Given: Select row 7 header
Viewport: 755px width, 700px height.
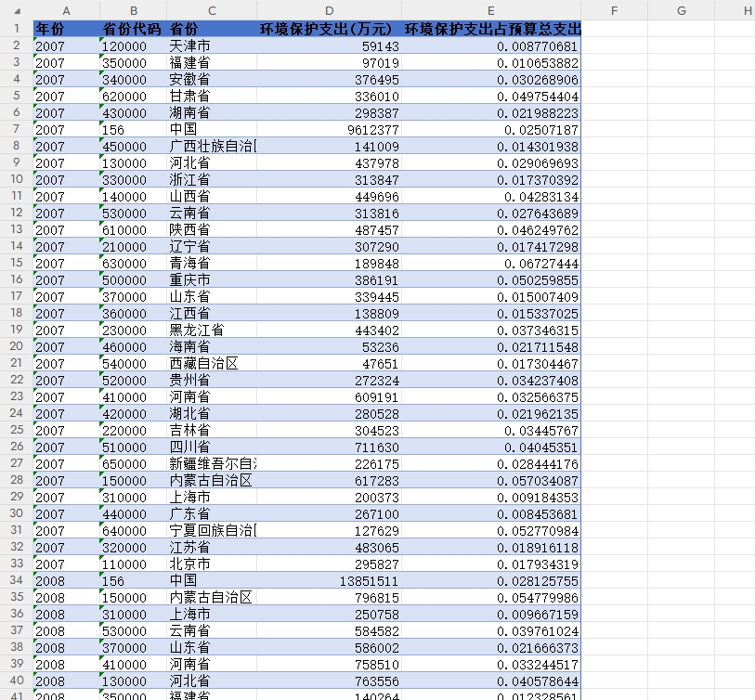Looking at the screenshot, I should pyautogui.click(x=17, y=129).
